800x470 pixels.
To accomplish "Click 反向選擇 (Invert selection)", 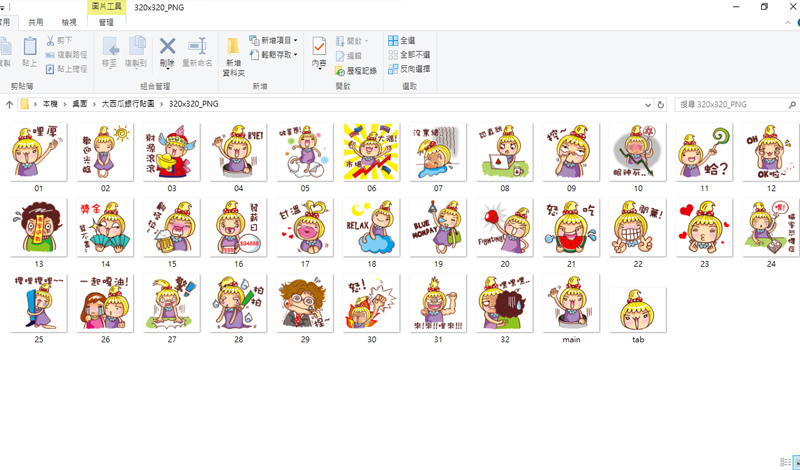I will [409, 69].
